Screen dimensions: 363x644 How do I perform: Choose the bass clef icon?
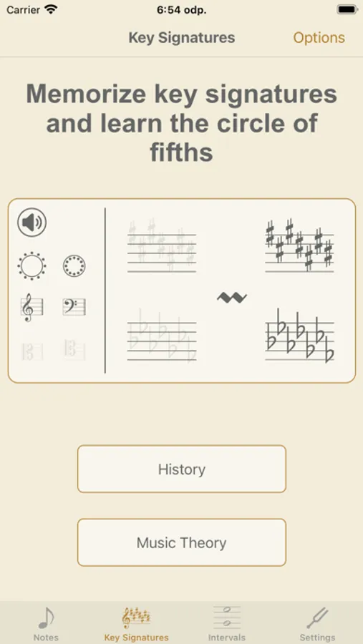coord(74,307)
